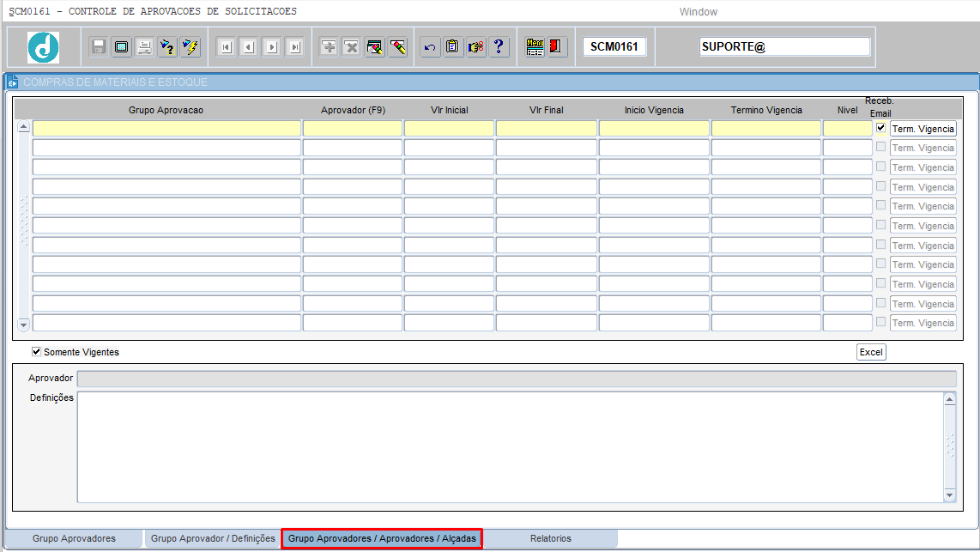Click Term. Vigencia button in last row
This screenshot has width=980, height=552.
[923, 323]
